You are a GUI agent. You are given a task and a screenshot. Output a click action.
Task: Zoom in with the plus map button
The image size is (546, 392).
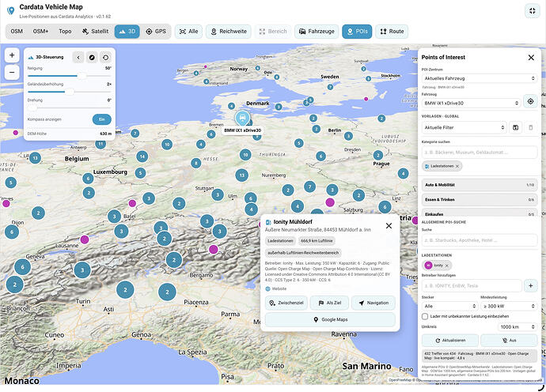12,55
